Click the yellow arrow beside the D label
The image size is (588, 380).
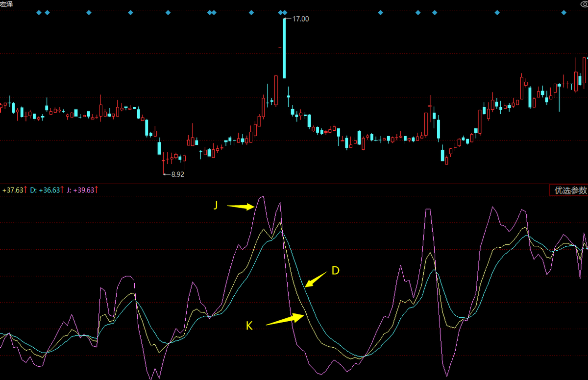click(315, 280)
